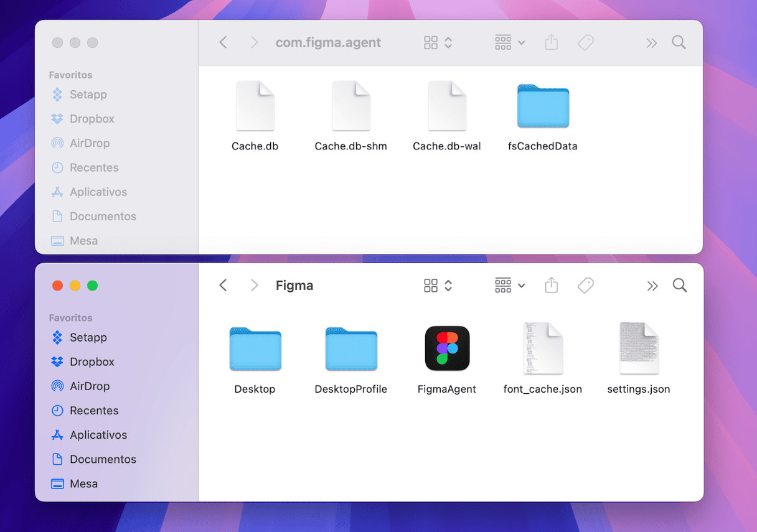Select the settings.json file
The image size is (757, 532).
point(639,349)
